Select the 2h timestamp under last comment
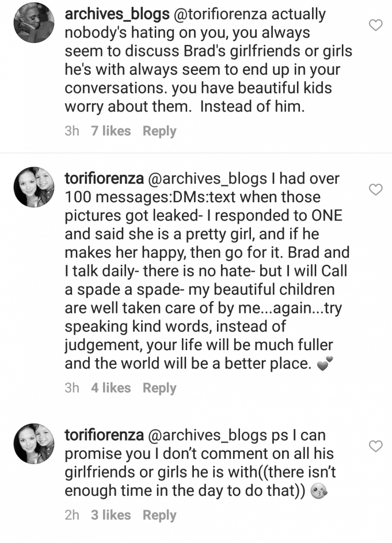This screenshot has width=392, height=543. 72,515
